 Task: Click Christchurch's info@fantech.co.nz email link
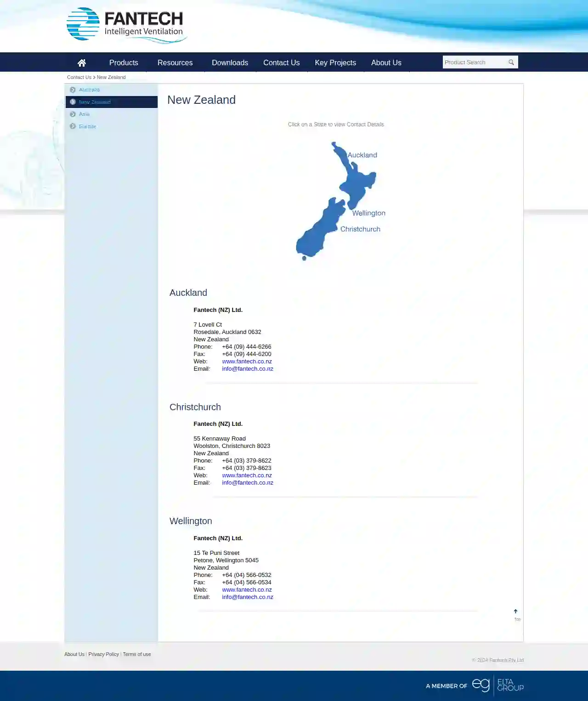point(248,483)
